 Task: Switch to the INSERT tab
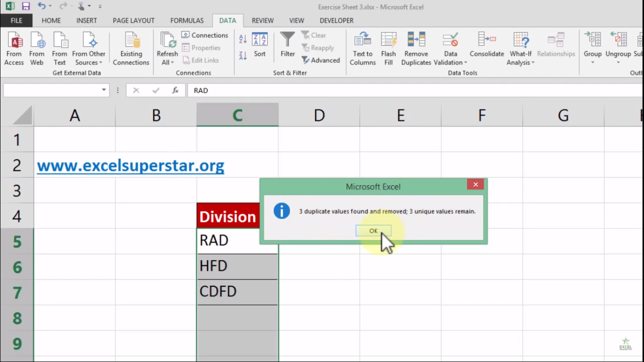(x=87, y=21)
